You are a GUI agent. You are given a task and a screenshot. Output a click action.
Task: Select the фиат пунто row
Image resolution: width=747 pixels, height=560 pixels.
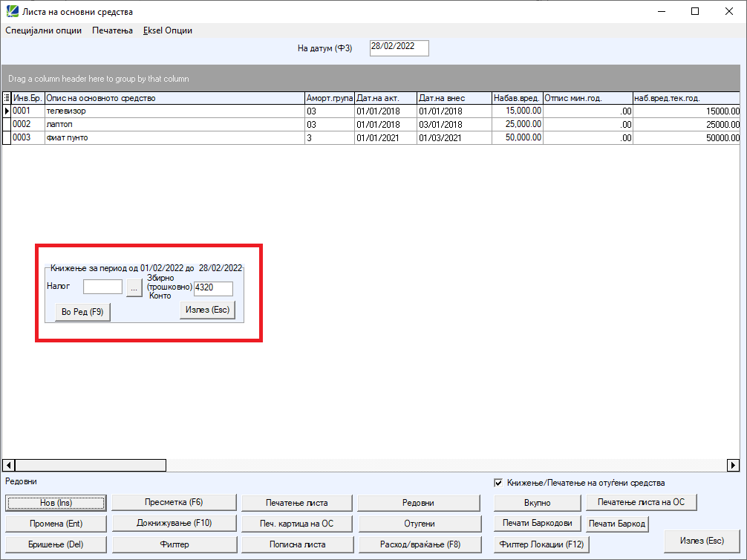tap(371, 137)
